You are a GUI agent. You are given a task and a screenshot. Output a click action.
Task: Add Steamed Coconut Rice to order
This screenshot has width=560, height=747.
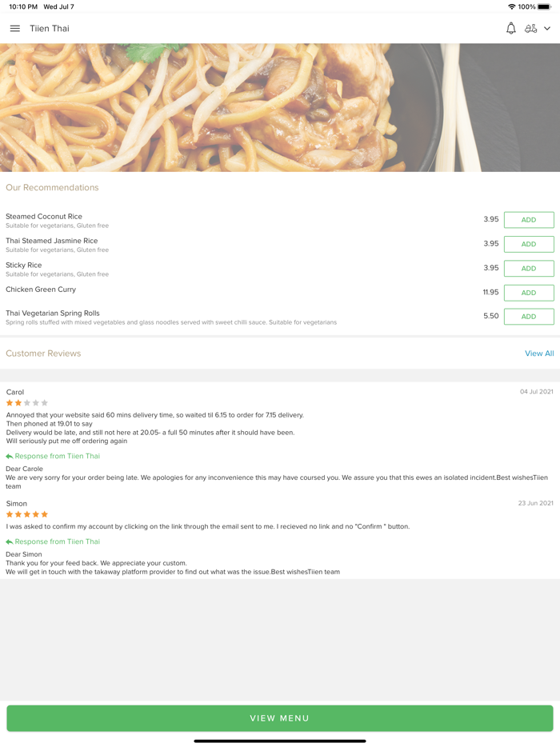pos(529,220)
